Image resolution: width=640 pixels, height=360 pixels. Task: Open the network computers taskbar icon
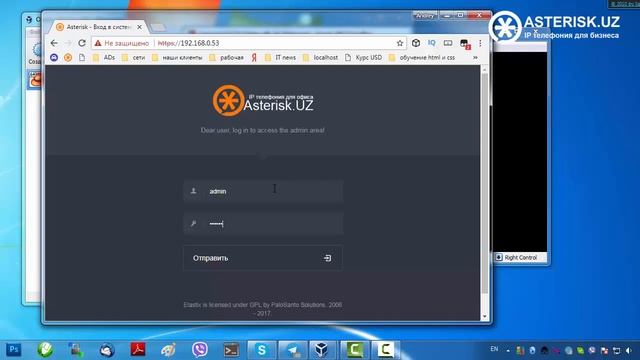point(76,350)
